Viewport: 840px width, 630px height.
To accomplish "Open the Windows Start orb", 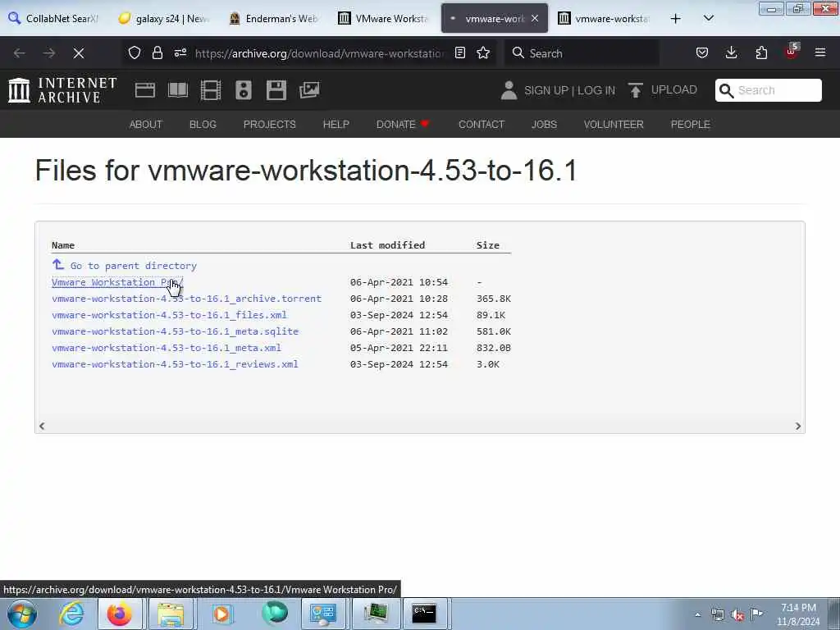I will pos(22,614).
